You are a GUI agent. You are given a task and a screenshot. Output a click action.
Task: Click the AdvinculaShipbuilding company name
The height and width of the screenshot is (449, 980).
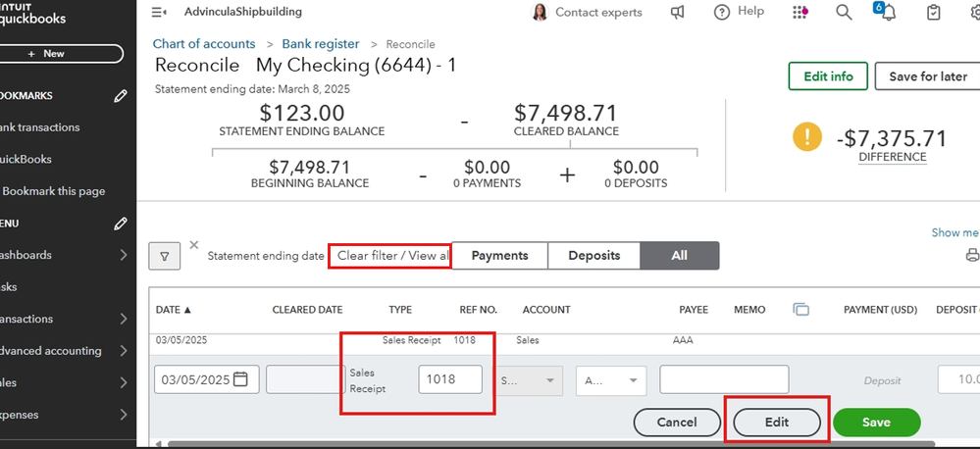pos(243,11)
